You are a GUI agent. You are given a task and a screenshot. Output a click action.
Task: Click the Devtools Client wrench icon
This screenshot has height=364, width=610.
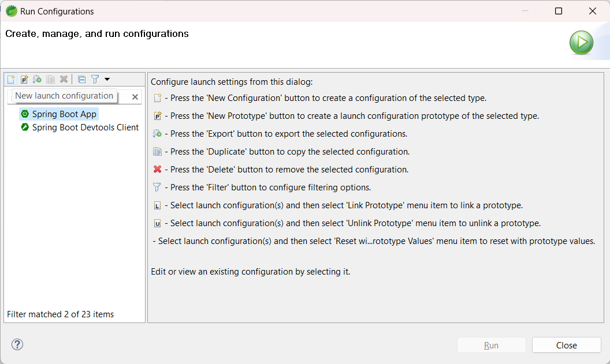click(x=25, y=127)
